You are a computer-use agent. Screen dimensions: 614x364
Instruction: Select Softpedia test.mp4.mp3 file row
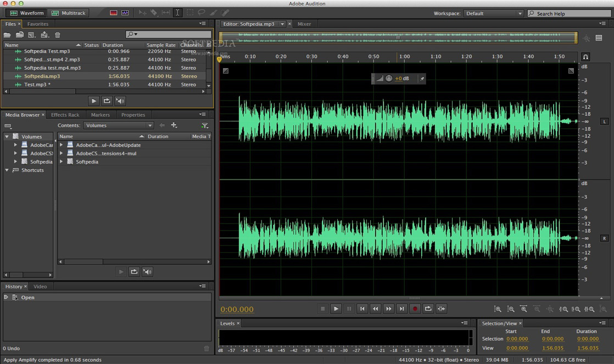(105, 68)
